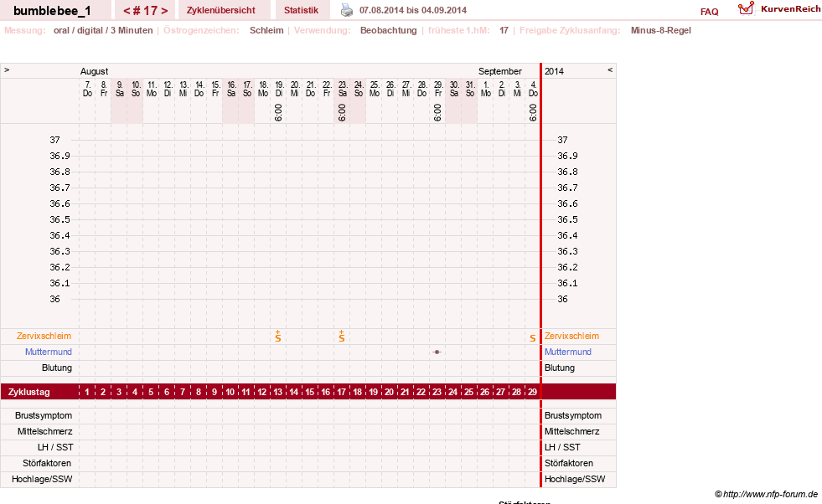The width and height of the screenshot is (822, 504).
Task: Click the left Hochlage/SSW row label
Action: click(42, 479)
